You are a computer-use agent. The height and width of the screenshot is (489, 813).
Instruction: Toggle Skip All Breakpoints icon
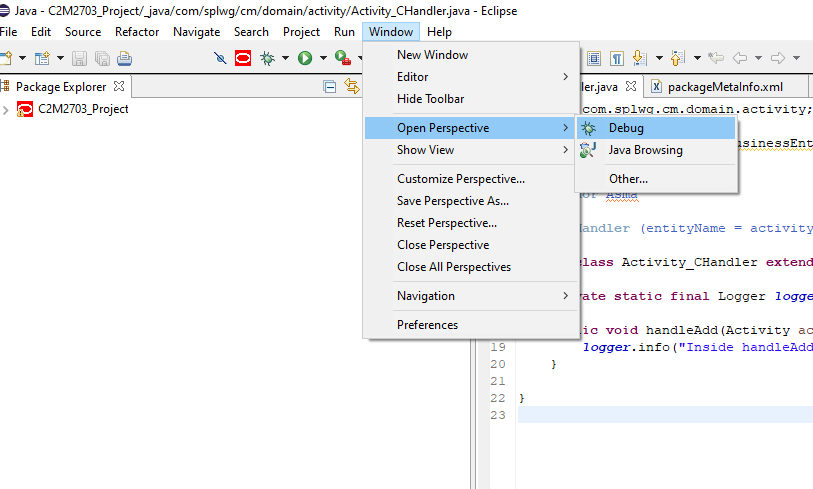pos(220,58)
